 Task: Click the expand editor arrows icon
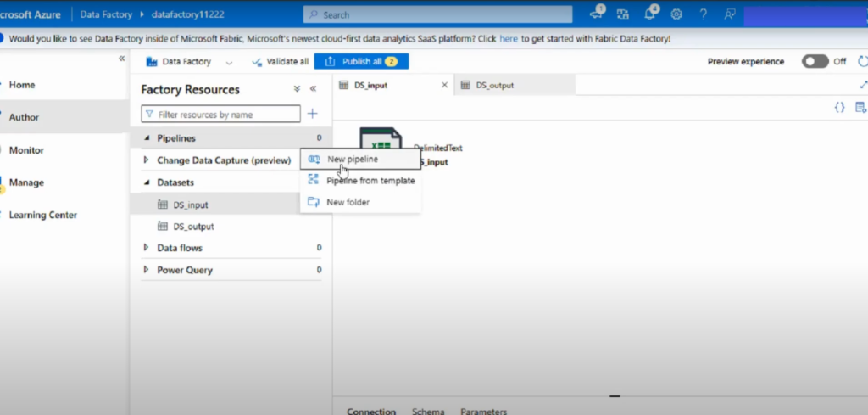point(863,85)
